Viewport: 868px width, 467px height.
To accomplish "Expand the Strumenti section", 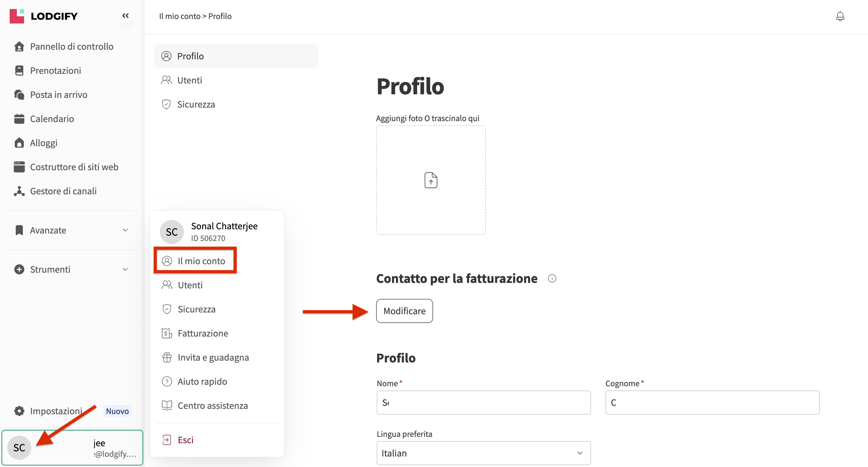I will pyautogui.click(x=72, y=269).
